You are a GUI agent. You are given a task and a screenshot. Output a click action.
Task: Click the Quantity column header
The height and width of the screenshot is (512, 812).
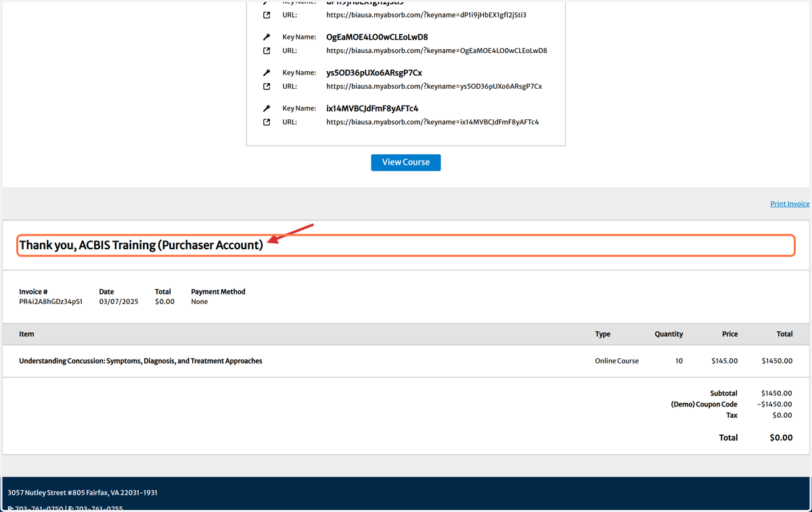(x=669, y=334)
